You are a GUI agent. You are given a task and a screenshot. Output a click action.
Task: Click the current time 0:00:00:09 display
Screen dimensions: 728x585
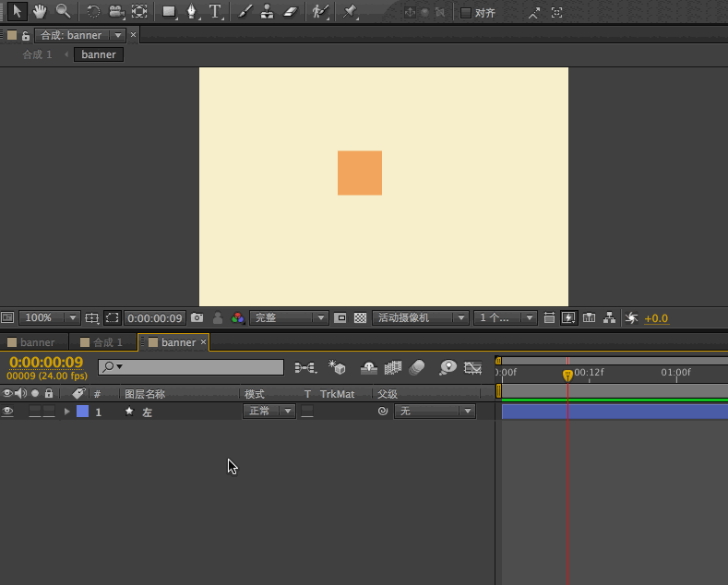[x=46, y=362]
